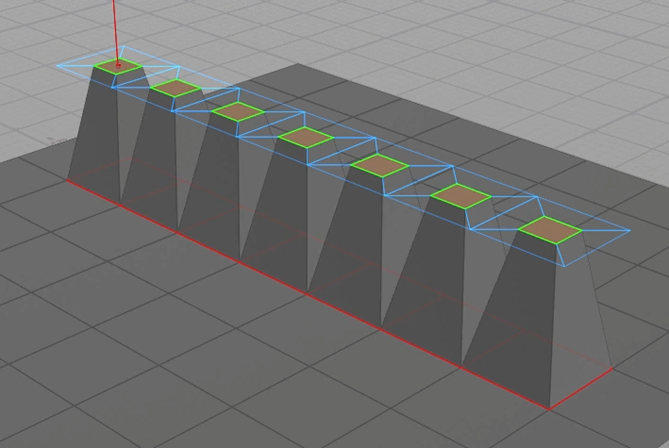Click the short red base edge at right end
669x448 pixels.
pyautogui.click(x=581, y=389)
